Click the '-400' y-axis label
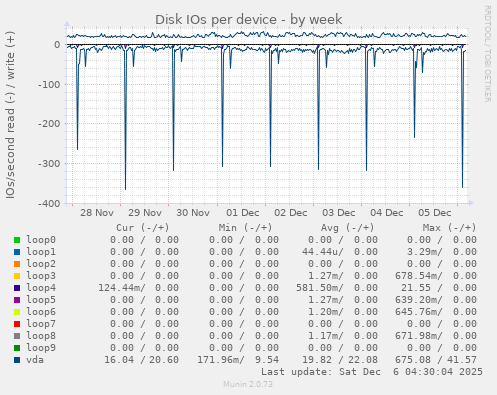 49,203
